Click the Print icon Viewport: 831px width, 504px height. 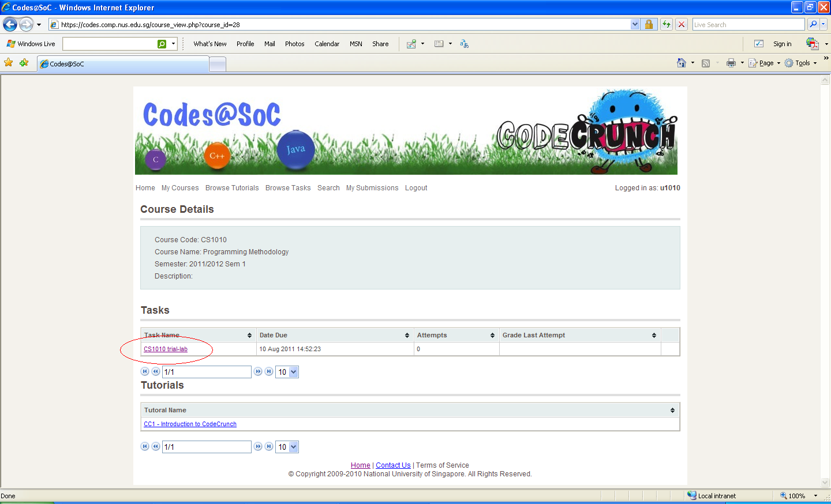click(x=731, y=63)
